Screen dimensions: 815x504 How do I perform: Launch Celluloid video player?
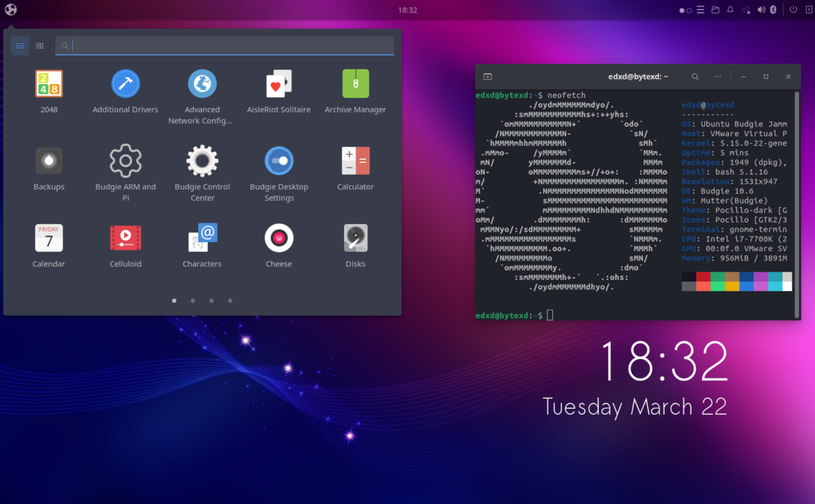tap(125, 237)
